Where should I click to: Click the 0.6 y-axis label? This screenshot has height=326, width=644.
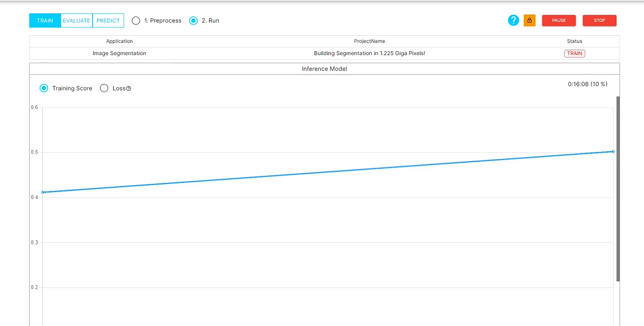(x=34, y=107)
